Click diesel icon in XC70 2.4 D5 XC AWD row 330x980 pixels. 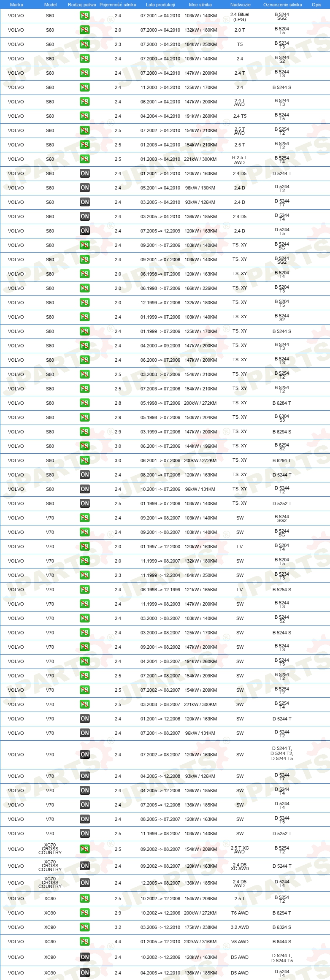(85, 866)
